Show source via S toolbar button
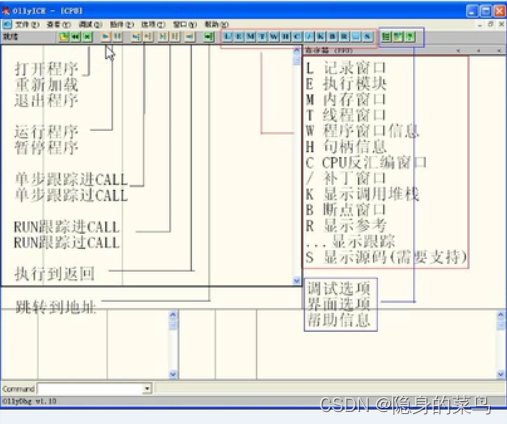The height and width of the screenshot is (424, 507). [368, 37]
